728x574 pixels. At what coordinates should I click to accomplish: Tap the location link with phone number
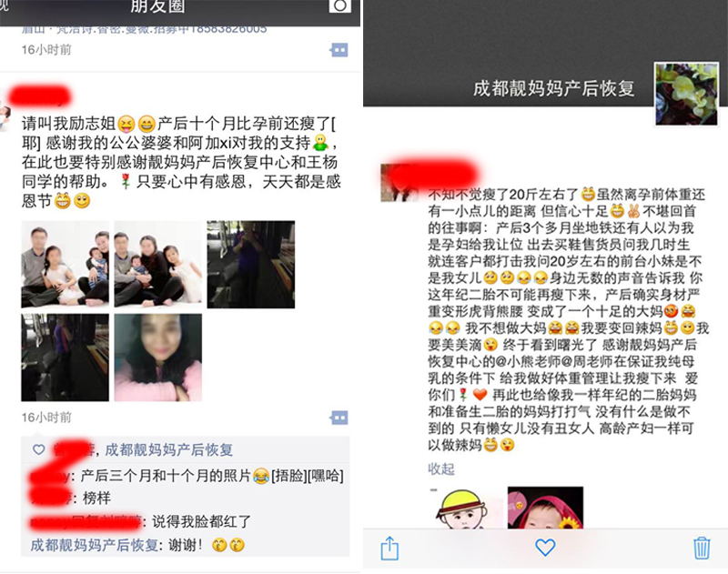coord(145,29)
